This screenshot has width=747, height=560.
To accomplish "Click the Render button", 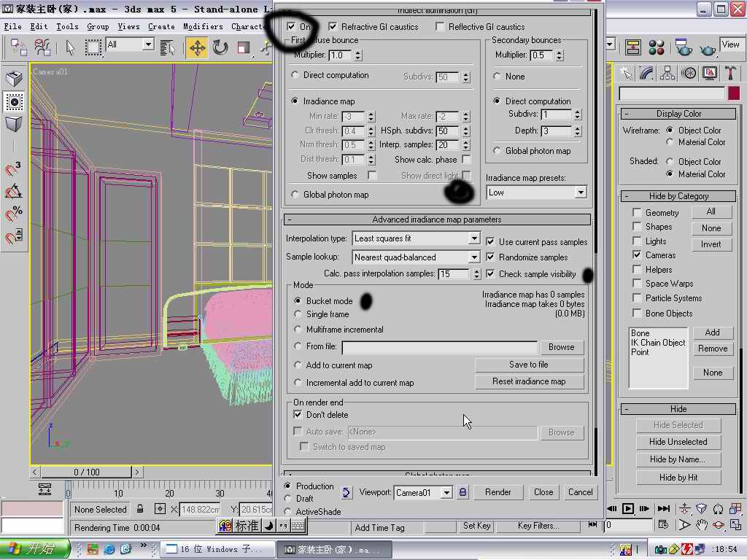I will (498, 492).
